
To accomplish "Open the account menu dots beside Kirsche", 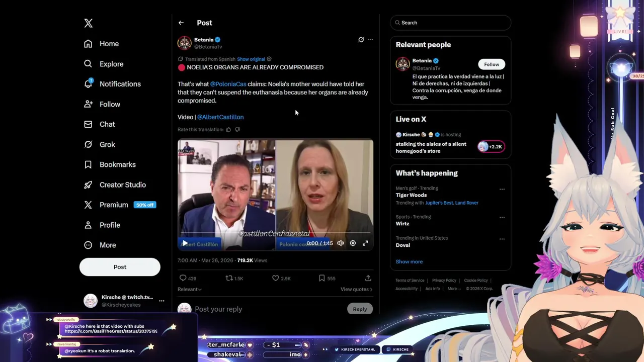I will pyautogui.click(x=162, y=301).
